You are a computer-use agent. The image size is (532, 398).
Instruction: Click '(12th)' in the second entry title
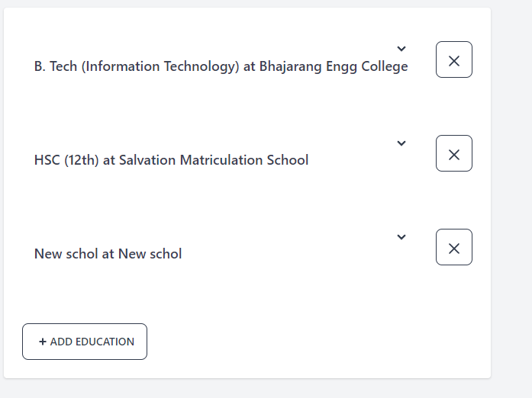click(82, 160)
